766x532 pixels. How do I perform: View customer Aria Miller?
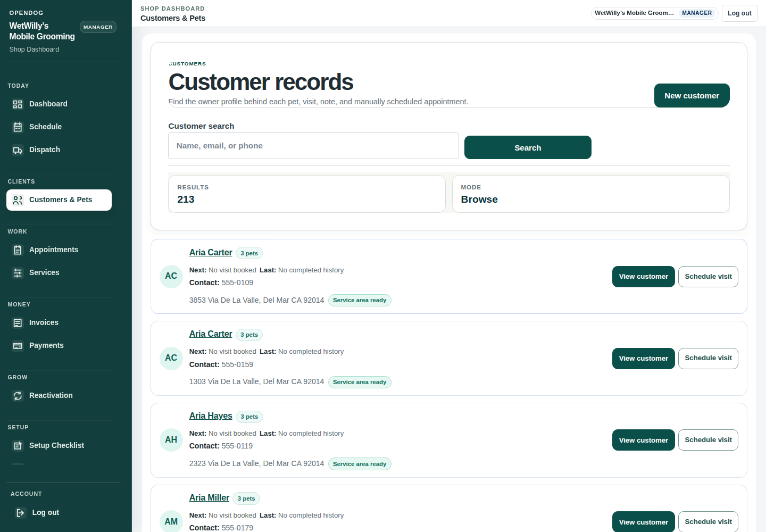coord(643,522)
